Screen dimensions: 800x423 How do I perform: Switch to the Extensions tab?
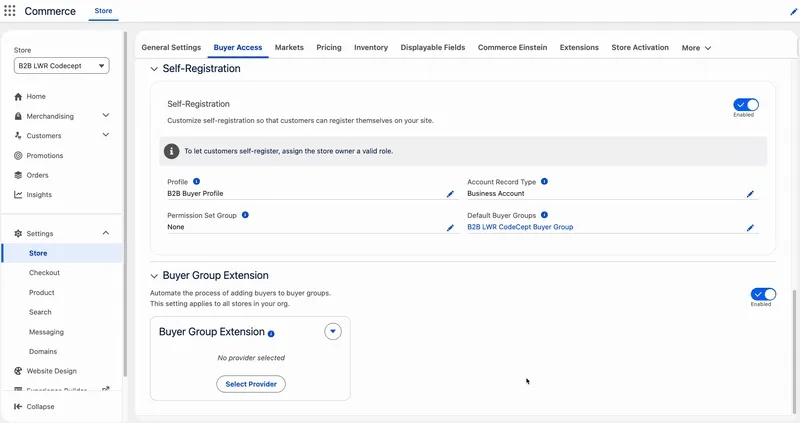click(579, 47)
